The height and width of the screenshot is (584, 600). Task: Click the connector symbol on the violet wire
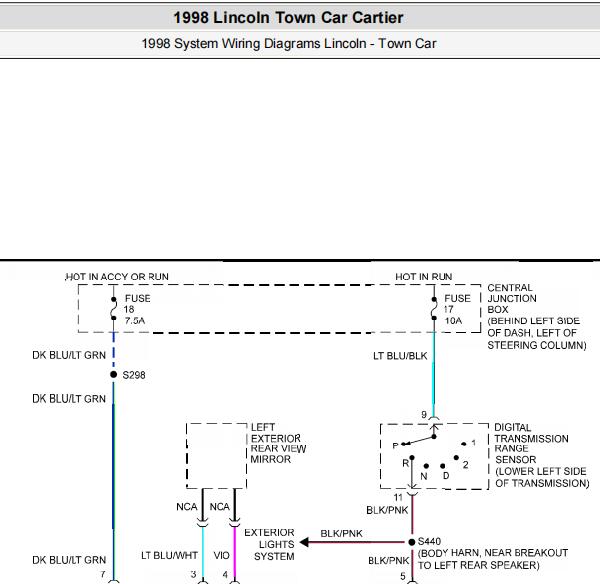pyautogui.click(x=235, y=522)
